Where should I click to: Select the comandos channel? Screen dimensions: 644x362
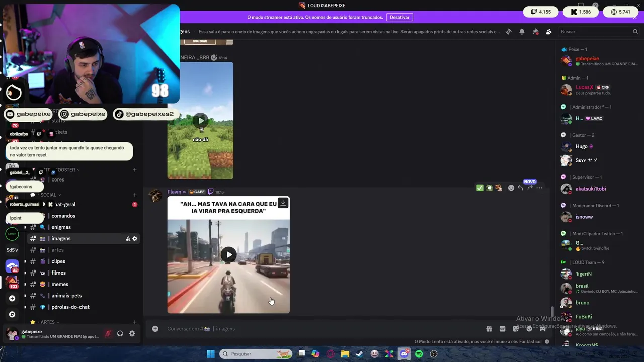(83, 216)
